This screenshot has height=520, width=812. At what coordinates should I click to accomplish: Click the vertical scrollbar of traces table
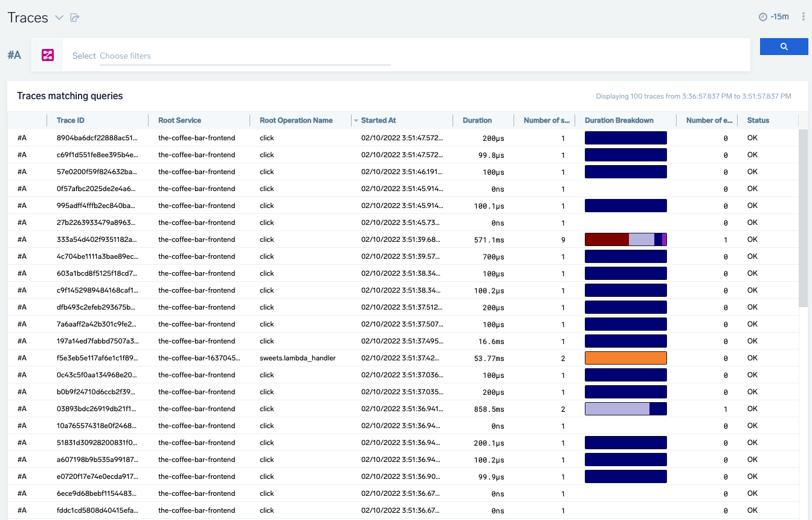[803, 218]
